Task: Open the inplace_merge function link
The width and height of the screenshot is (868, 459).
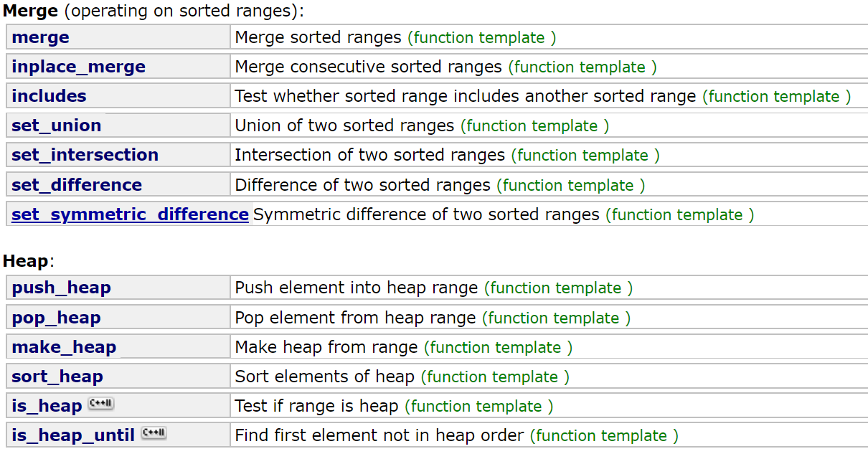Action: click(78, 67)
